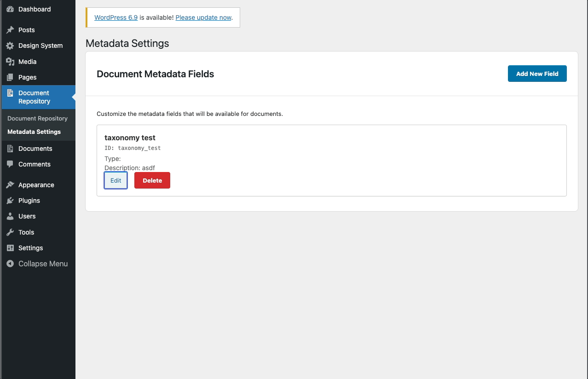The height and width of the screenshot is (379, 588).
Task: Click the Comments speech bubble icon
Action: pyautogui.click(x=10, y=164)
